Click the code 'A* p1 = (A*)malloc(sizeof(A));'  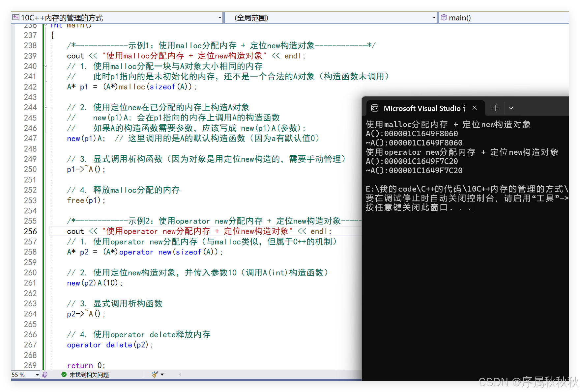coord(132,87)
